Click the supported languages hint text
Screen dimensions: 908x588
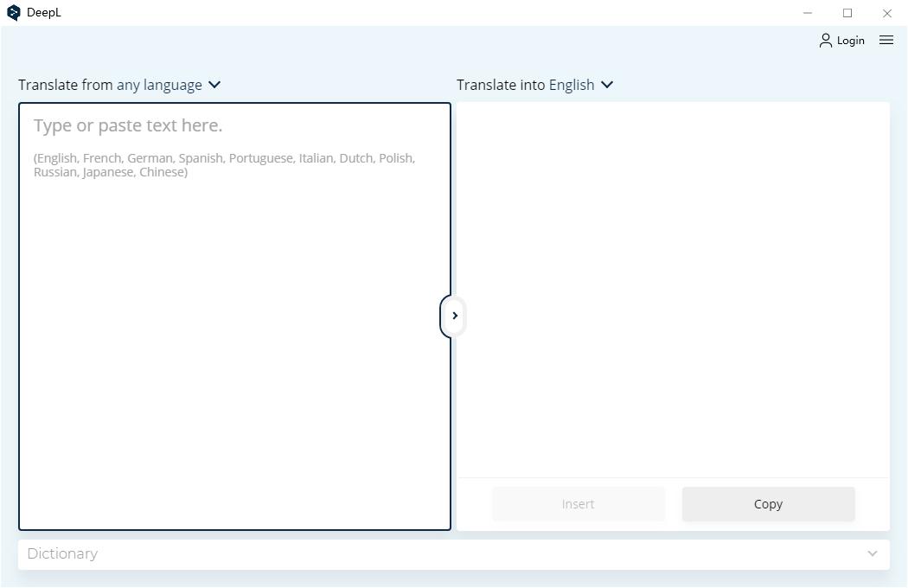click(x=223, y=164)
